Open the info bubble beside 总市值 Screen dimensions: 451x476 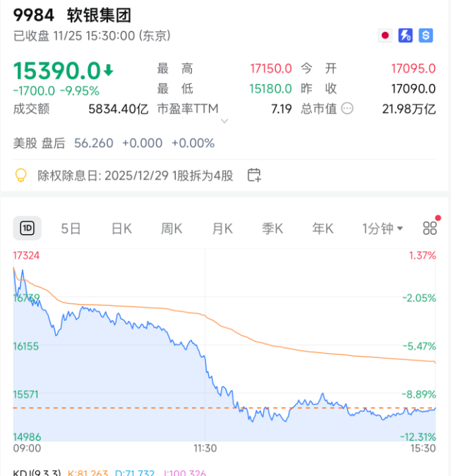347,109
